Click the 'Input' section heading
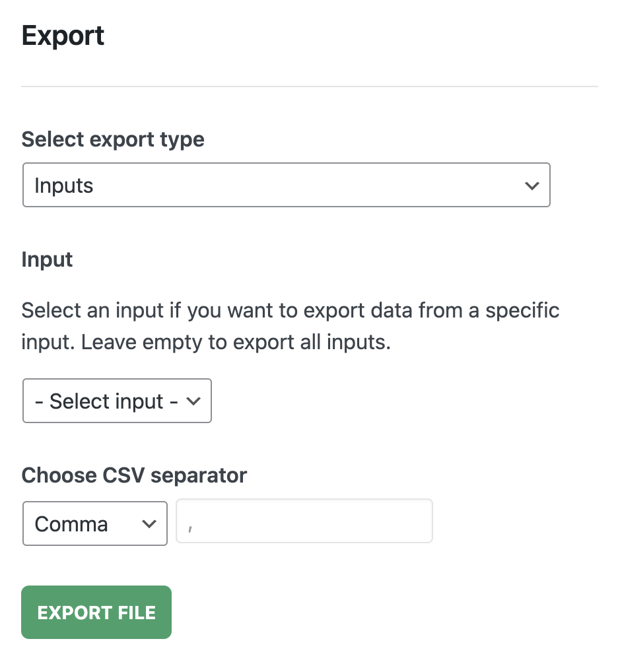Image resolution: width=618 pixels, height=672 pixels. [x=47, y=259]
